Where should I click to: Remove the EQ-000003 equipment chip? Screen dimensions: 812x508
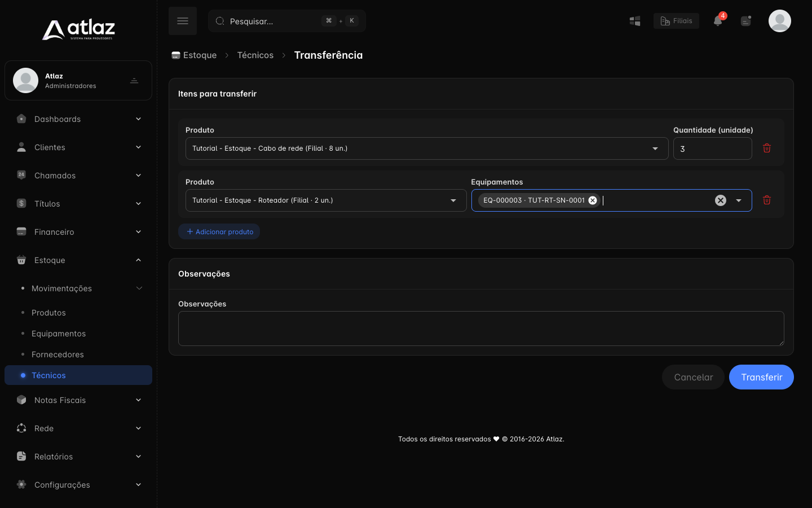593,200
